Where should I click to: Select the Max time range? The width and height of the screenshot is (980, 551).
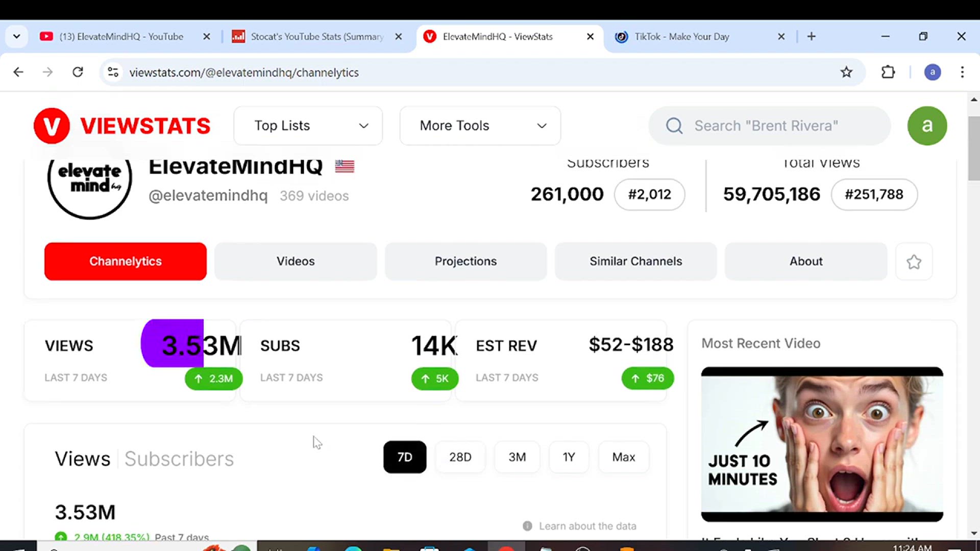[624, 457]
